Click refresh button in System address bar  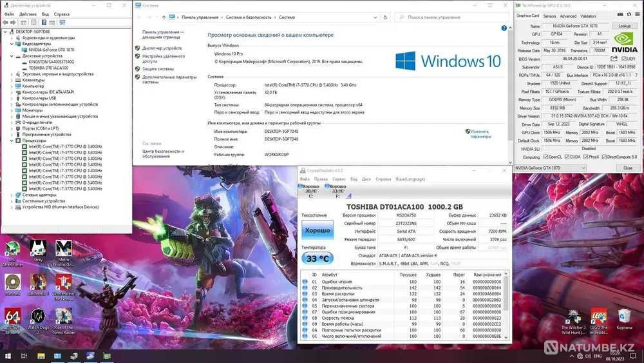[385, 17]
